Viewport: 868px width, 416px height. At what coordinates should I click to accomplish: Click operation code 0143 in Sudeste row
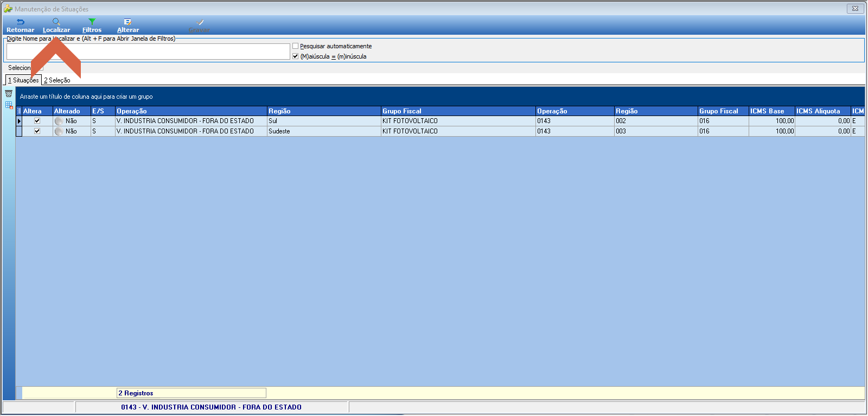[x=575, y=131]
